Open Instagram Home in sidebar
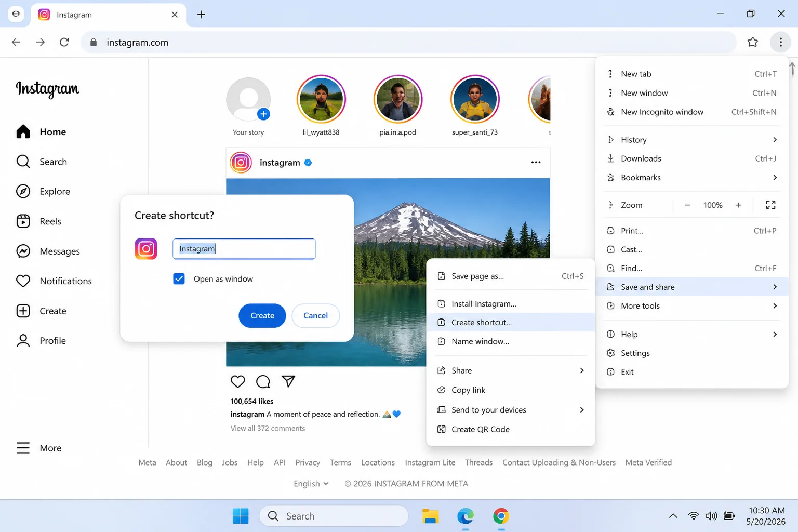Viewport: 798px width, 532px height. [41, 132]
